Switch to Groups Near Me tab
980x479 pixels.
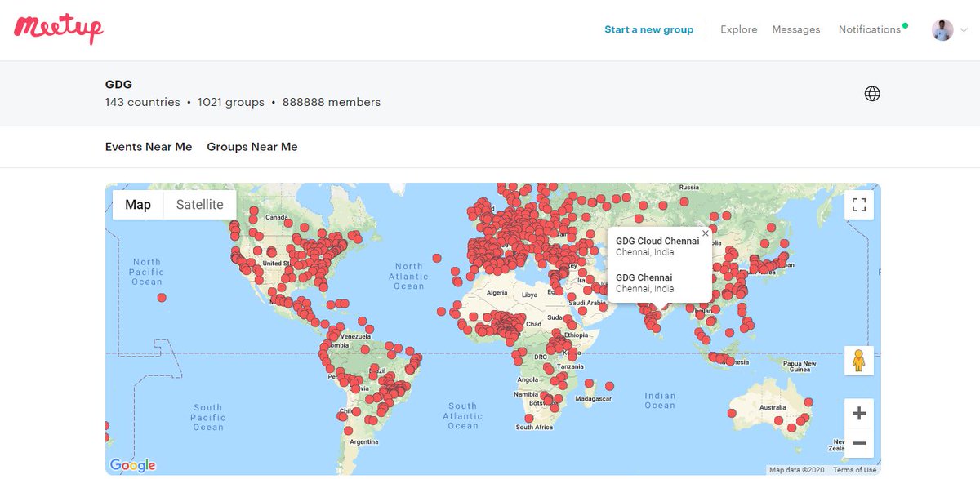click(x=252, y=147)
